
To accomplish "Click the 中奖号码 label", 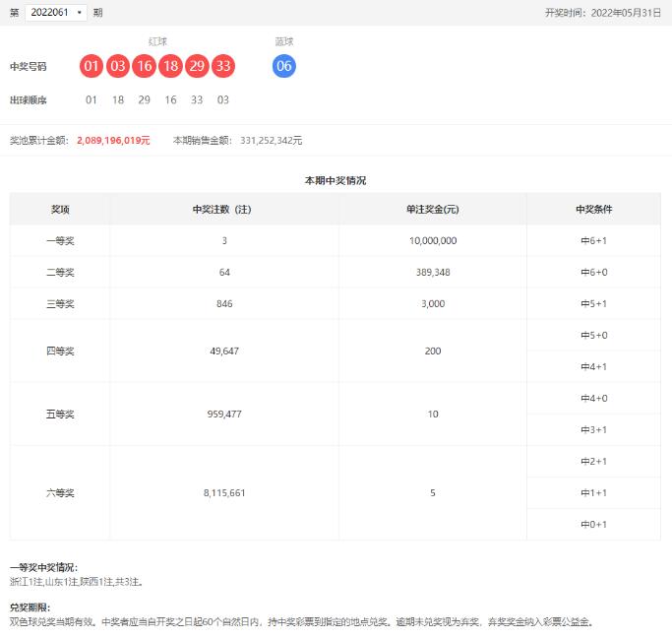I will click(x=29, y=67).
